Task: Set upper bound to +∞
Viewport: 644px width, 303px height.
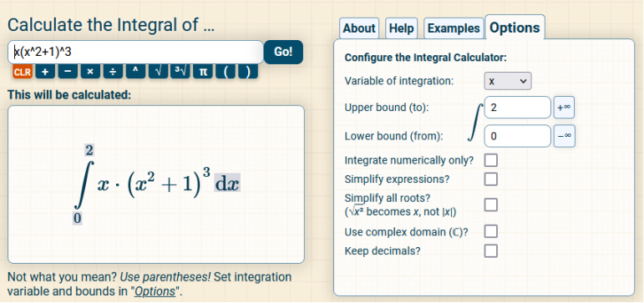Action: coord(564,107)
